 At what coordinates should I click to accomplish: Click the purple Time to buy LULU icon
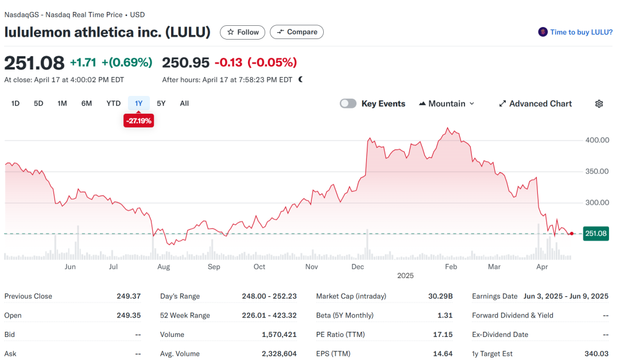click(x=542, y=32)
